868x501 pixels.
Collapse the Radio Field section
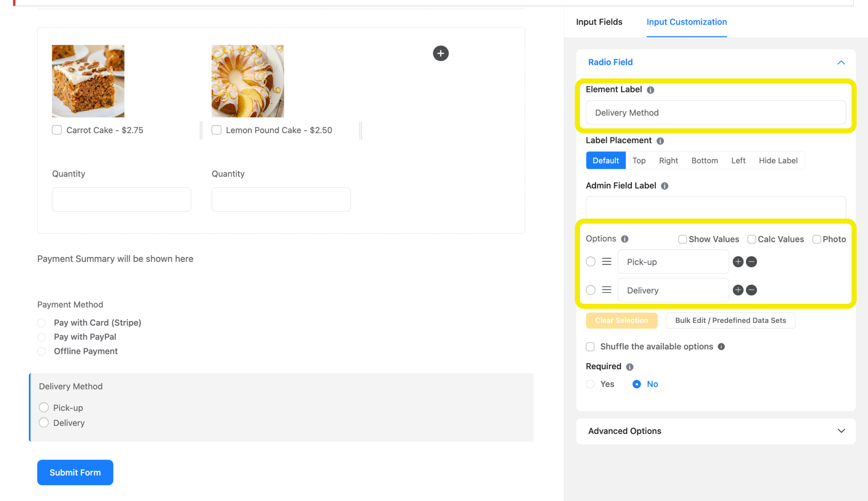pos(840,62)
